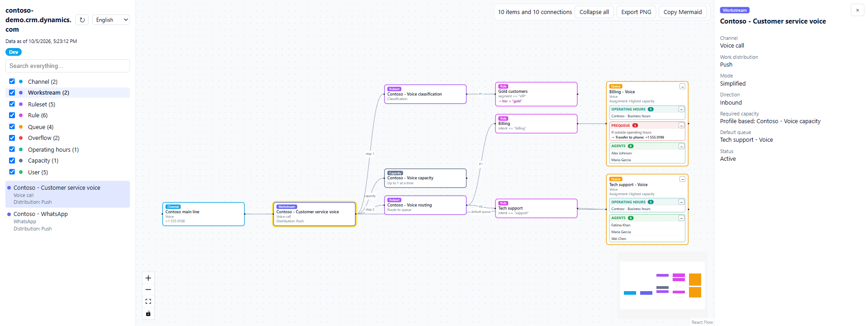The height and width of the screenshot is (326, 868).
Task: Click the minimap overview thumbnail
Action: 662,285
